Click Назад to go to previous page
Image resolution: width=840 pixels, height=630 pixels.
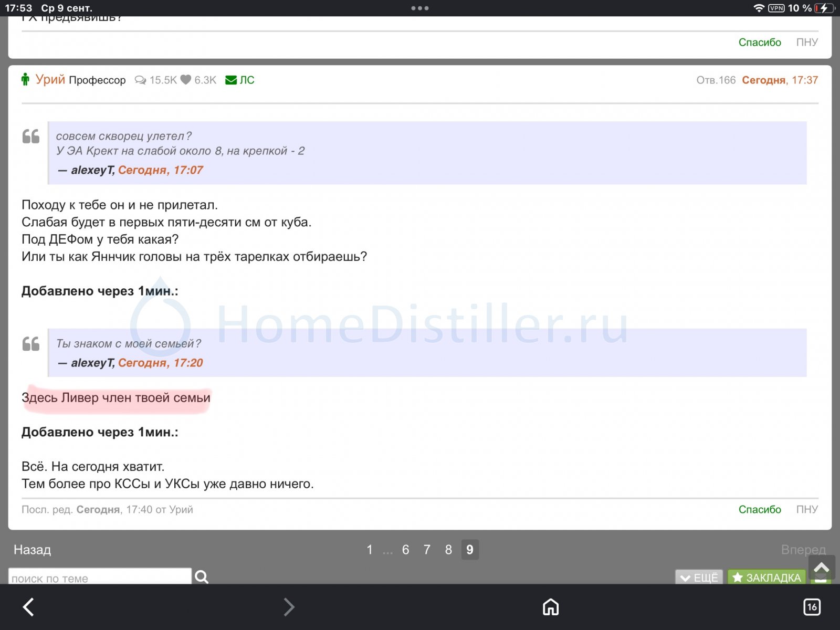(x=32, y=550)
